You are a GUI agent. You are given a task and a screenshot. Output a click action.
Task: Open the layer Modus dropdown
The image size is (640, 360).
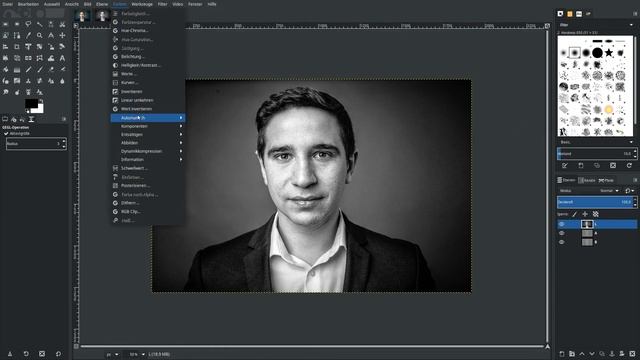pyautogui.click(x=610, y=191)
